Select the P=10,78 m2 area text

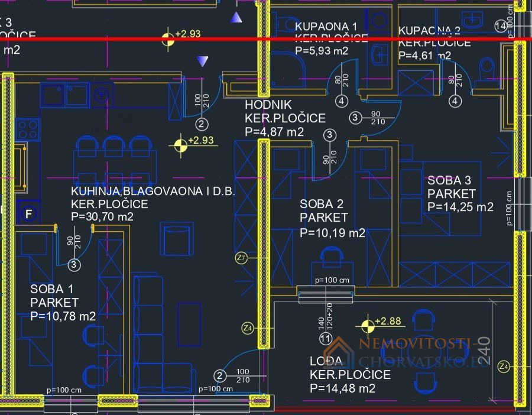(x=63, y=316)
